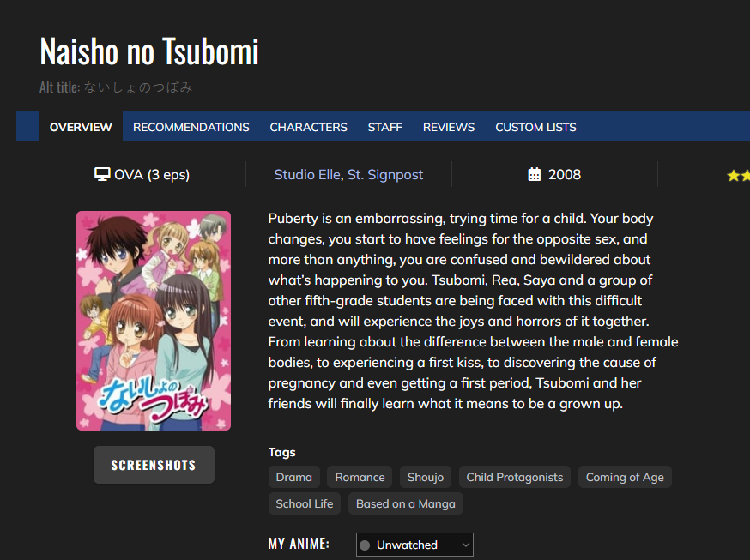Open the Recommendations tab

pos(191,127)
